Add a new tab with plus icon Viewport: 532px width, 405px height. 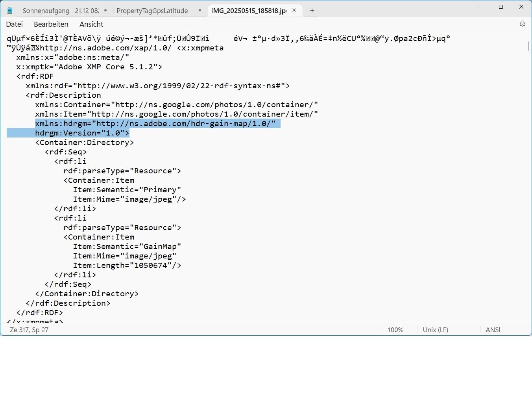(x=312, y=11)
